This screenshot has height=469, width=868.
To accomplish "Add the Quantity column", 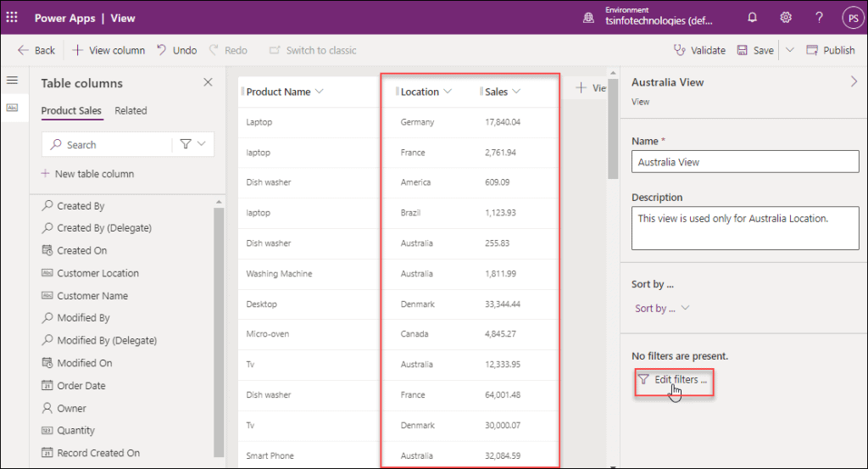I will (68, 431).
